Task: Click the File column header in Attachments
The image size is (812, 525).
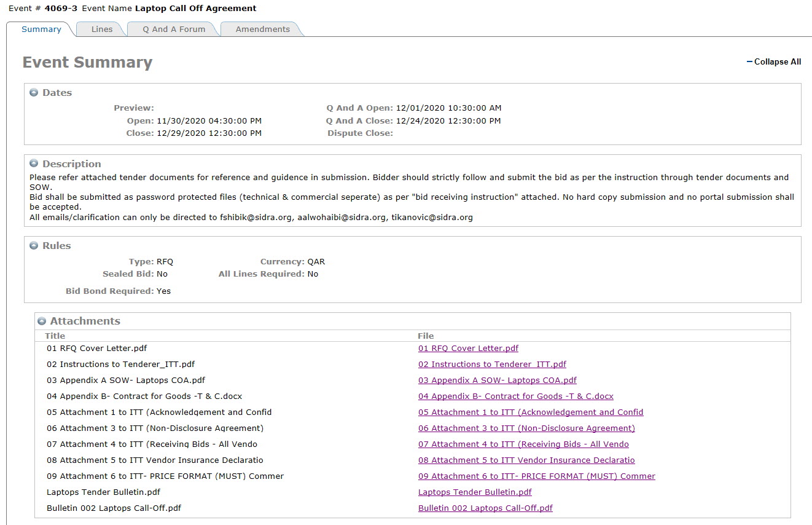Action: [x=426, y=336]
